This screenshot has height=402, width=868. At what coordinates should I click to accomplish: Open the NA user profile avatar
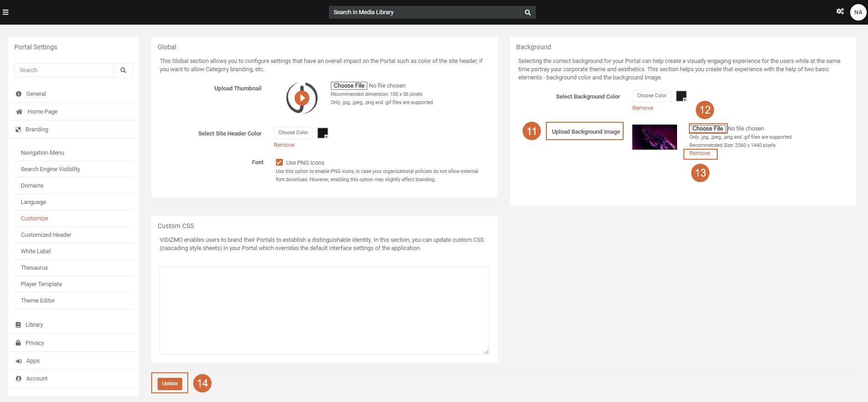pos(858,12)
